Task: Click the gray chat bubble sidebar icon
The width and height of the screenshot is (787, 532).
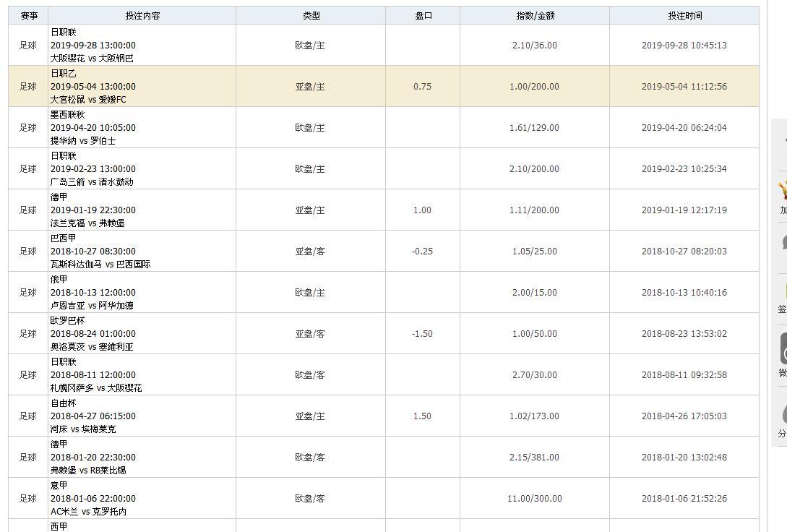Action: (x=783, y=243)
